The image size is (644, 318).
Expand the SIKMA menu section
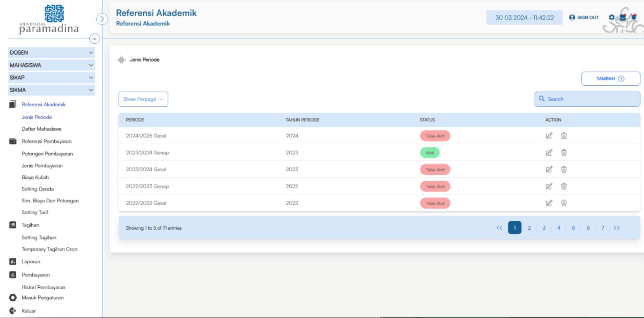tap(52, 90)
